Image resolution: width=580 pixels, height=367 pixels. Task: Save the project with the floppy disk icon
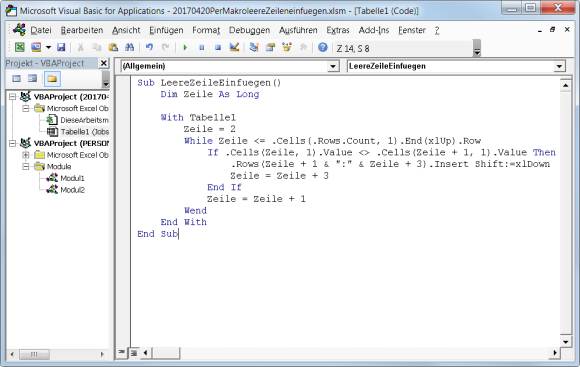(61, 47)
